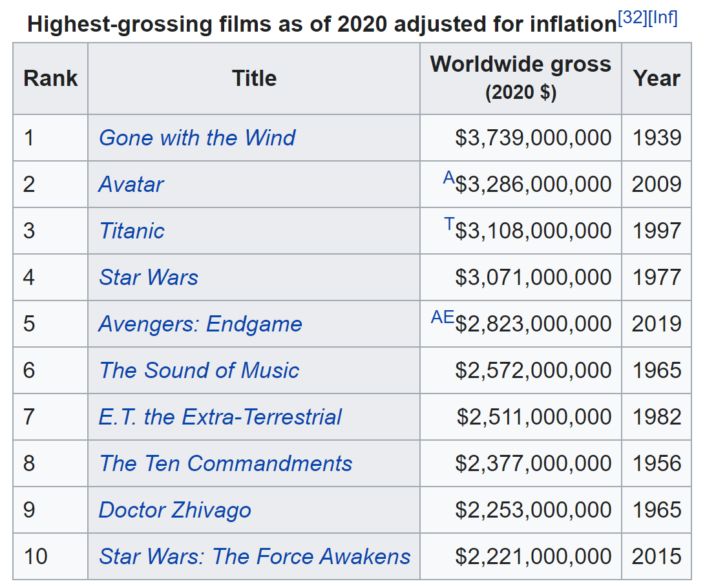Click citation reference [32] in the caption
The image size is (705, 588).
[633, 18]
